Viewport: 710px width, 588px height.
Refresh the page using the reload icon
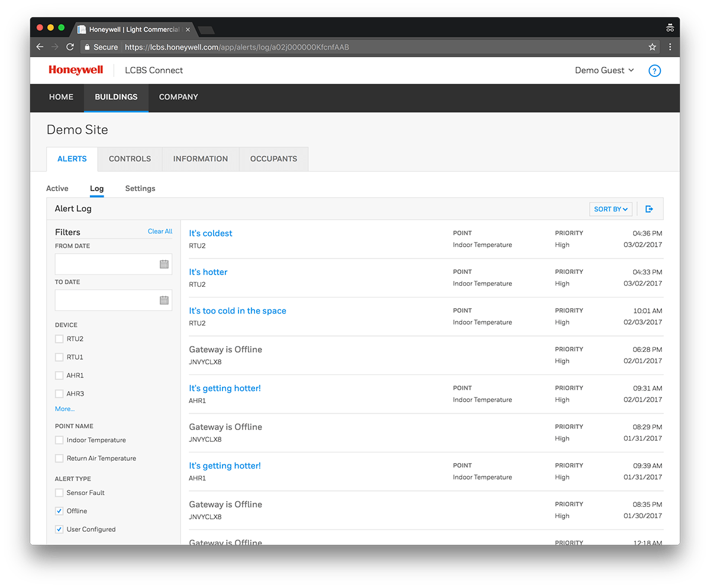coord(69,47)
